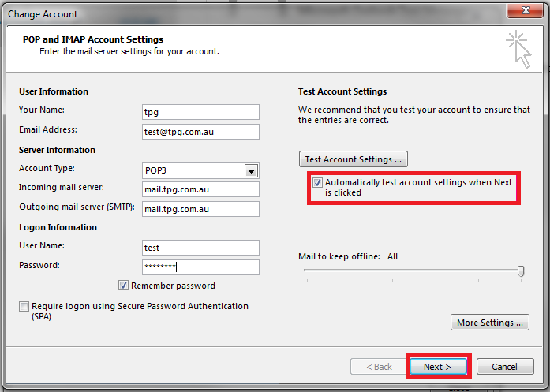
Task: Click the 'Email Address:' label
Action: pyautogui.click(x=48, y=129)
